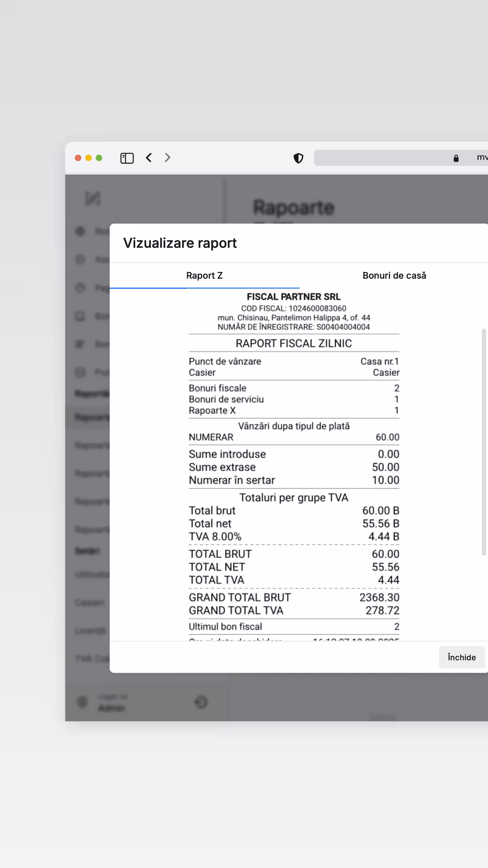Screen dimensions: 488x868
Task: Close the browser window with the red button
Action: [x=78, y=158]
